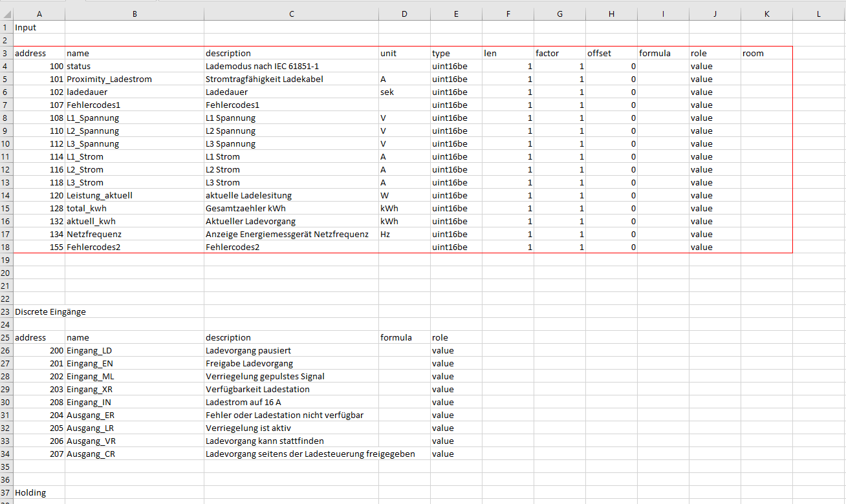Click the 'offset' header cell
This screenshot has height=504, width=846.
click(612, 53)
